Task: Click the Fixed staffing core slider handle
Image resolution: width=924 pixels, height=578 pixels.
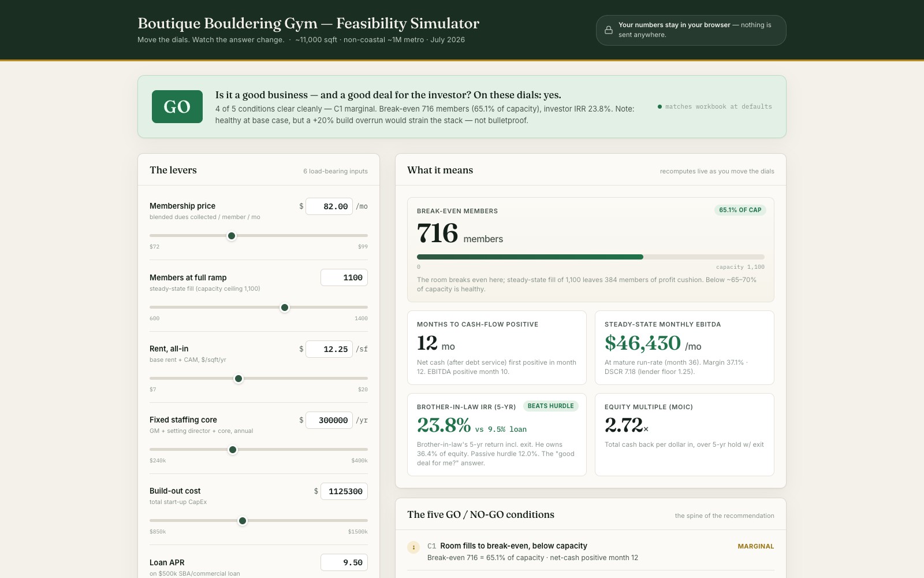Action: point(233,450)
